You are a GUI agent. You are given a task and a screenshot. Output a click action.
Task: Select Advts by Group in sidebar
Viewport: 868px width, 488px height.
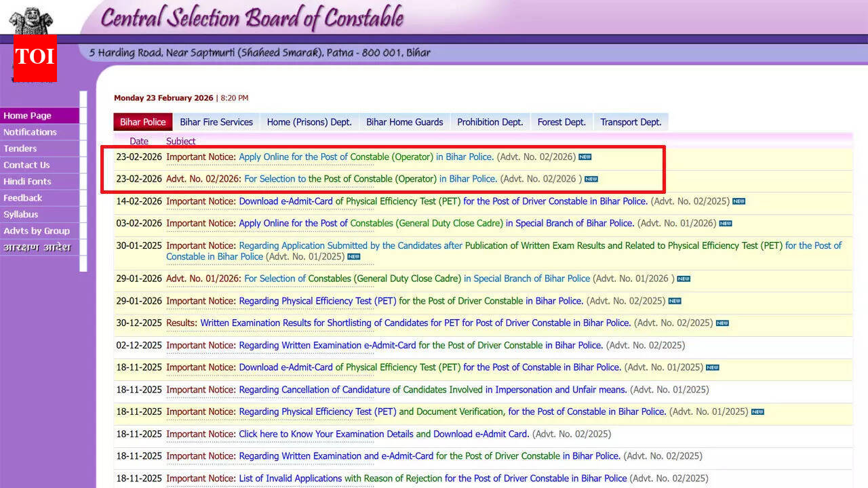coord(37,230)
